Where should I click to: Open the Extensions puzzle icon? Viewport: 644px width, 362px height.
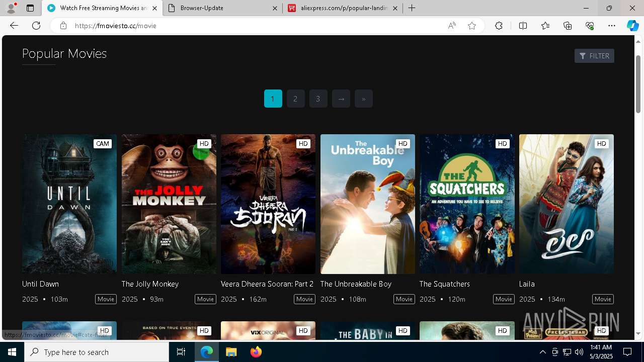[x=499, y=26]
